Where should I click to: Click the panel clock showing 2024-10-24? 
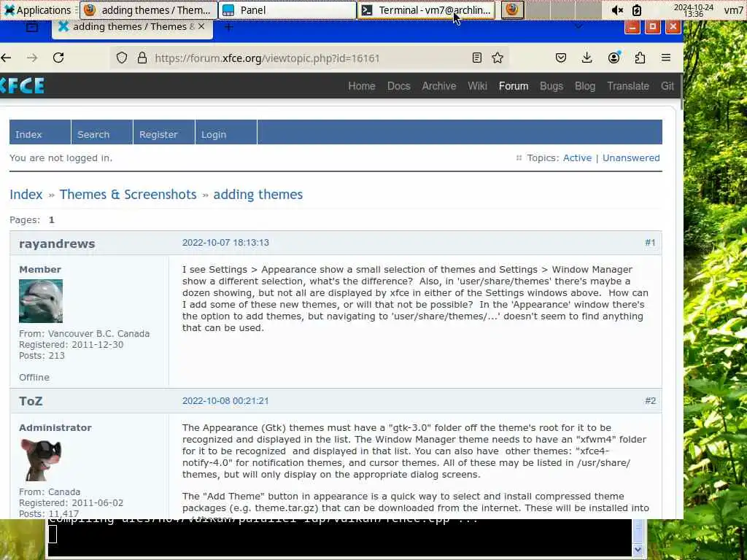693,10
